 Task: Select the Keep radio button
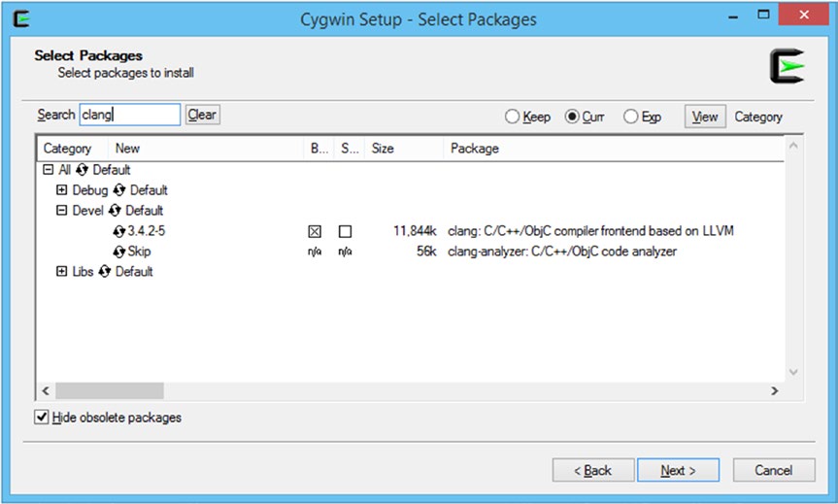click(512, 117)
